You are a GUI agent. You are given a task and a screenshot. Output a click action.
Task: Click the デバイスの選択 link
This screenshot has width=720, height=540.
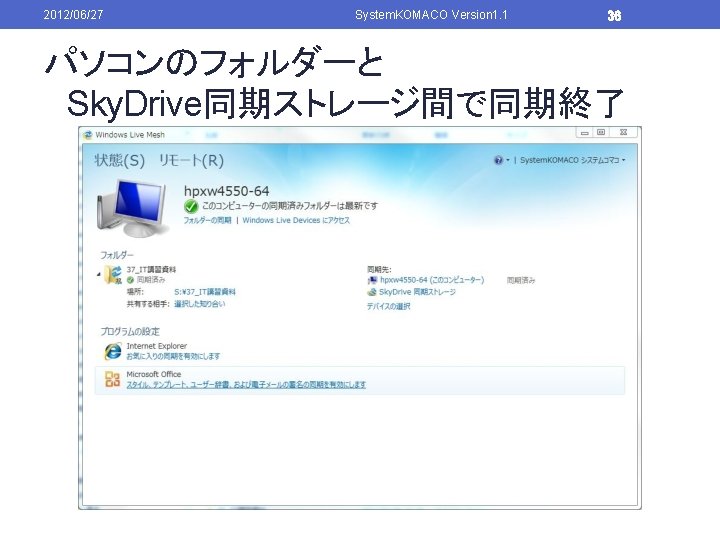pos(388,306)
